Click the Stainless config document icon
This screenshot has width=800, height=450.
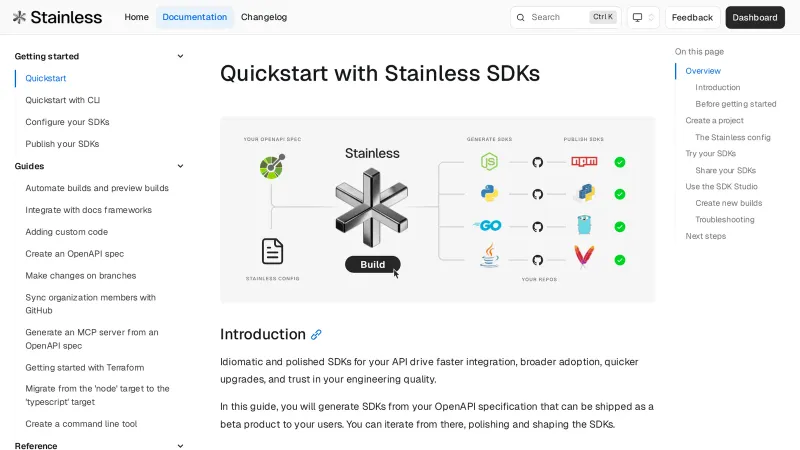click(x=272, y=250)
